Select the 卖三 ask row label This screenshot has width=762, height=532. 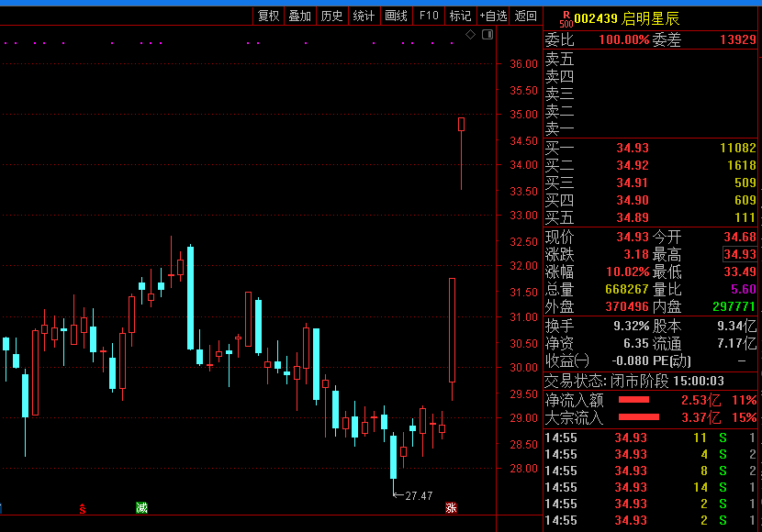click(x=559, y=94)
